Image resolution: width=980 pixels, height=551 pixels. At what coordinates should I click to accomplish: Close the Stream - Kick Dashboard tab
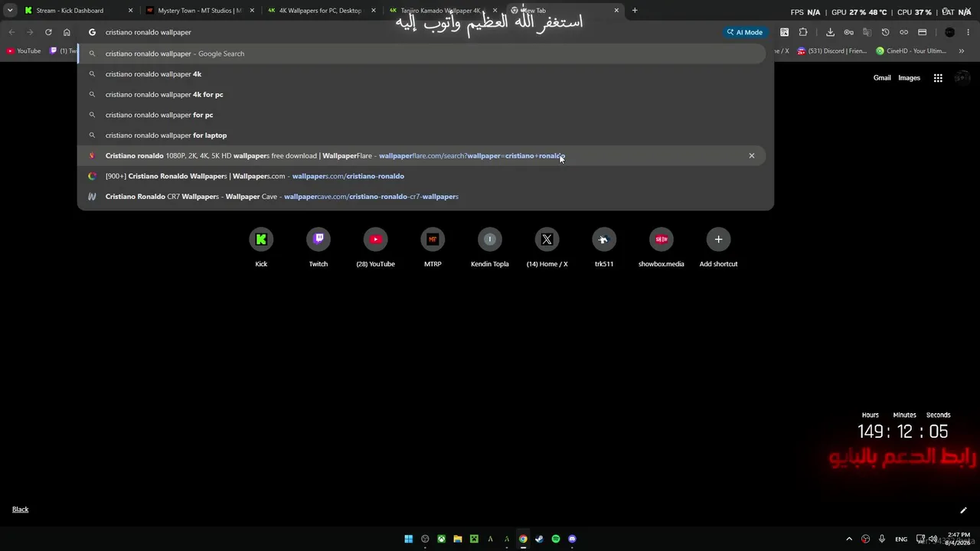pyautogui.click(x=130, y=11)
